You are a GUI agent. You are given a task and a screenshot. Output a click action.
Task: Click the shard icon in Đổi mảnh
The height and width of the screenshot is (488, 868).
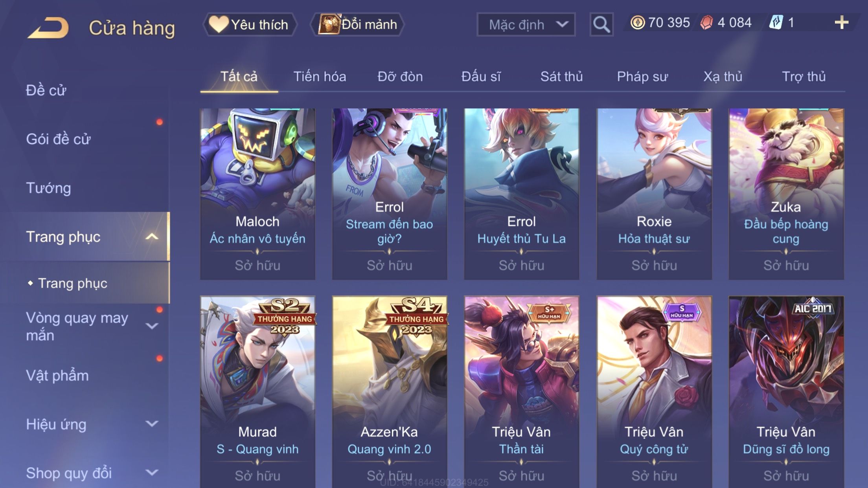[329, 24]
